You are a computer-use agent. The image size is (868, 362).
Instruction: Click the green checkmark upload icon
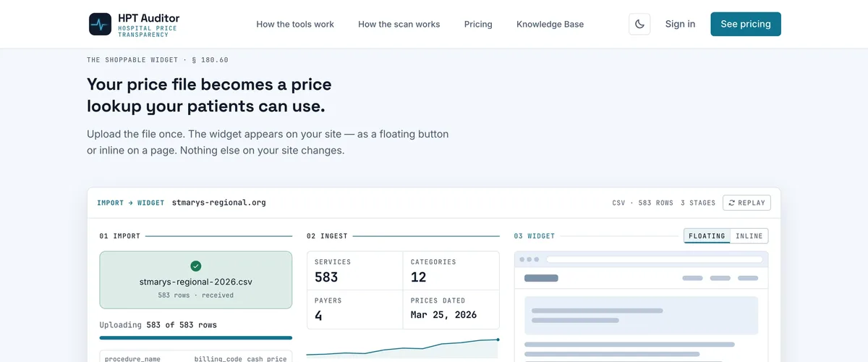tap(196, 266)
